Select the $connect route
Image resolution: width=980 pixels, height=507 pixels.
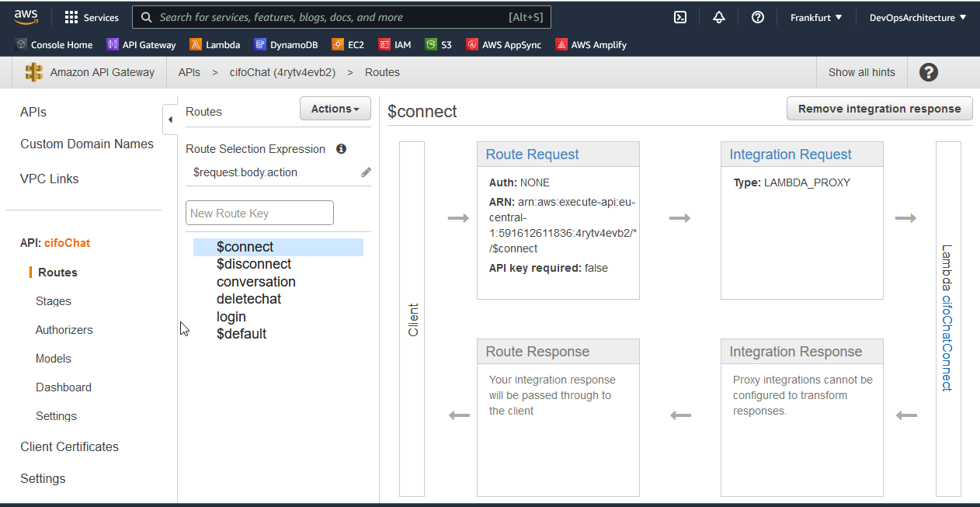(x=278, y=247)
